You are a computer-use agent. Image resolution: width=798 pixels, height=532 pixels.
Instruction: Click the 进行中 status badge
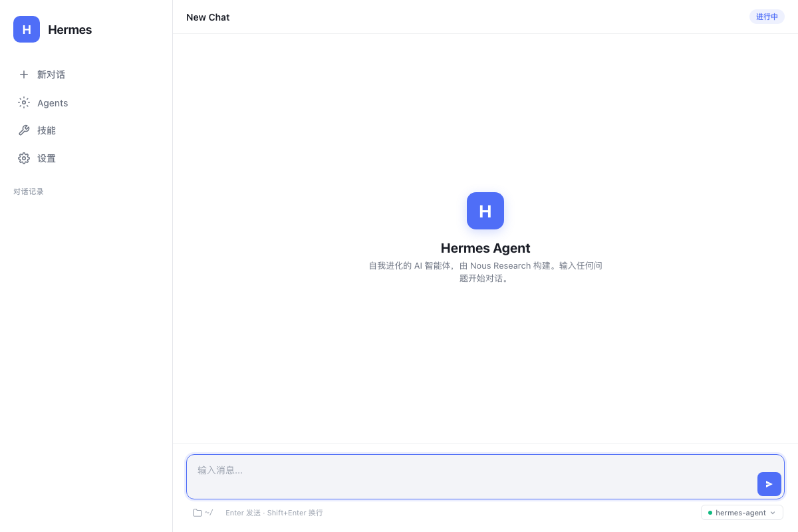767,17
